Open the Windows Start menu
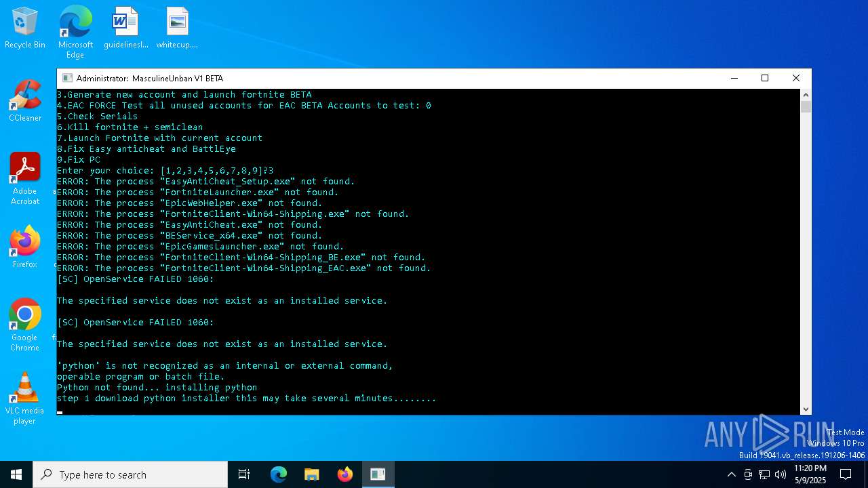This screenshot has height=488, width=868. point(16,474)
